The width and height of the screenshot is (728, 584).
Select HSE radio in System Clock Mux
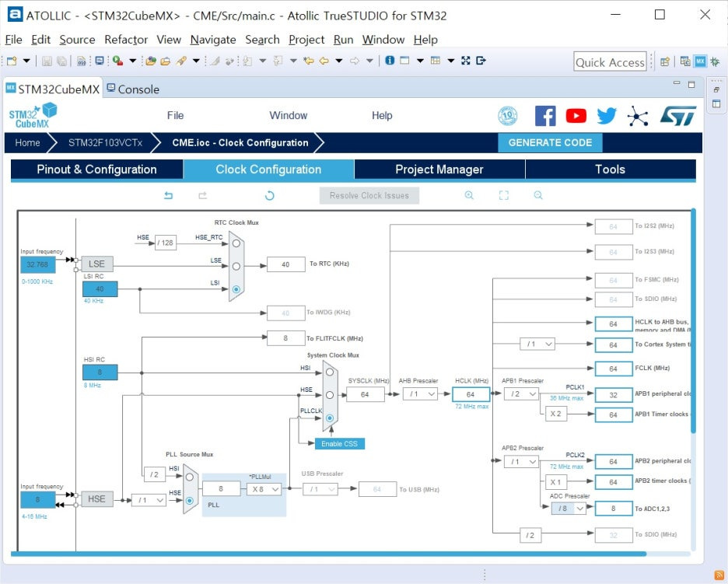[330, 395]
